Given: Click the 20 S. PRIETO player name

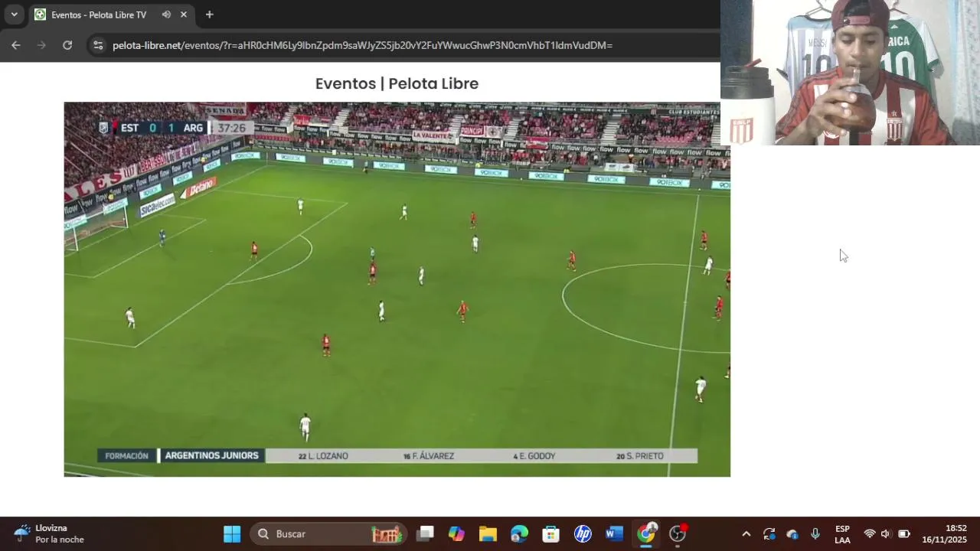Looking at the screenshot, I should click(x=640, y=456).
